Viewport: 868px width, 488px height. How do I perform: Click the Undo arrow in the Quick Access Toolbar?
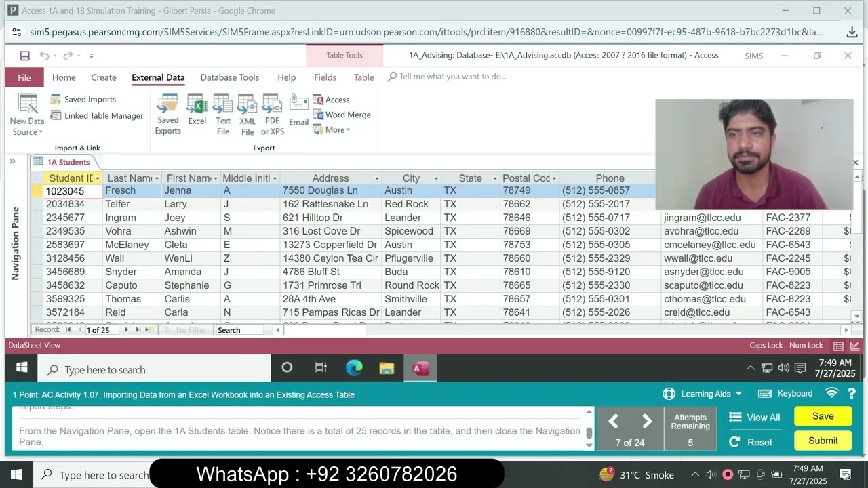pos(44,56)
